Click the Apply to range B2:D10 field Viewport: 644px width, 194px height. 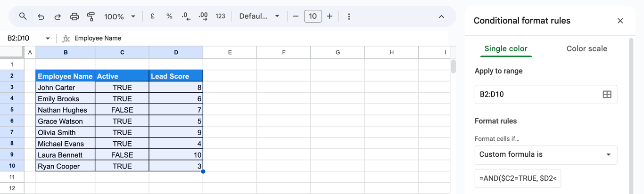tap(546, 95)
